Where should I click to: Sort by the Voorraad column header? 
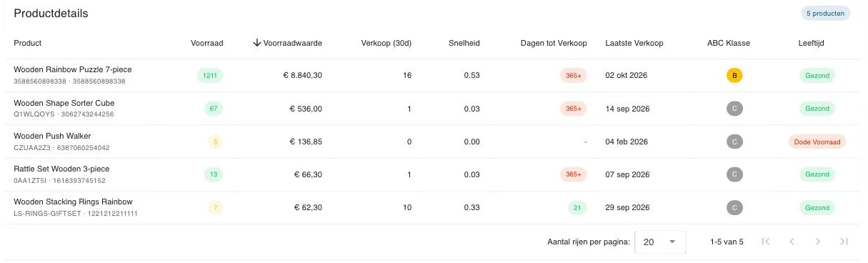tap(207, 43)
